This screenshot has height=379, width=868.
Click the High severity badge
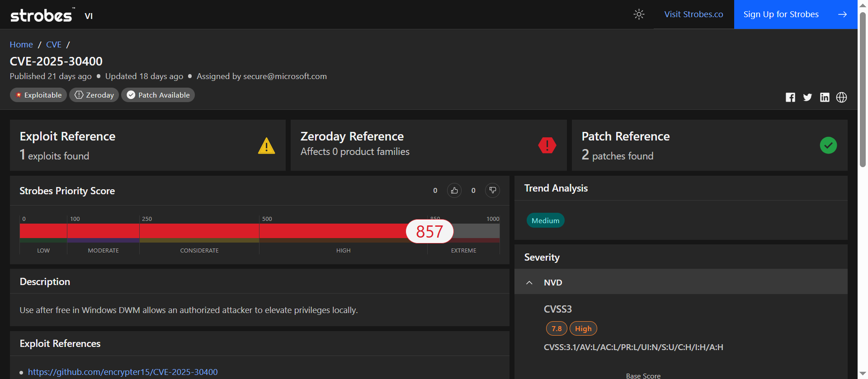[583, 329]
